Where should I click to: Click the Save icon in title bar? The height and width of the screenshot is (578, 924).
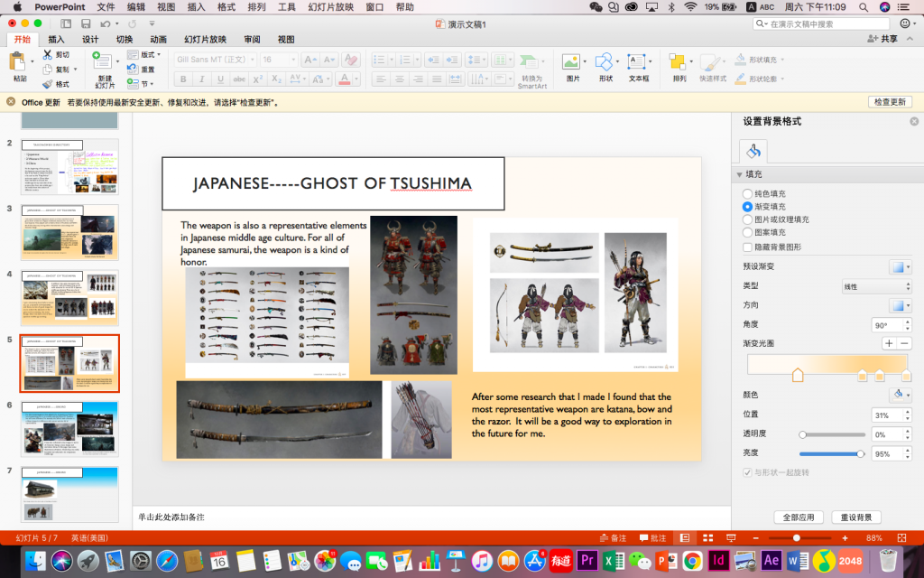(x=86, y=23)
